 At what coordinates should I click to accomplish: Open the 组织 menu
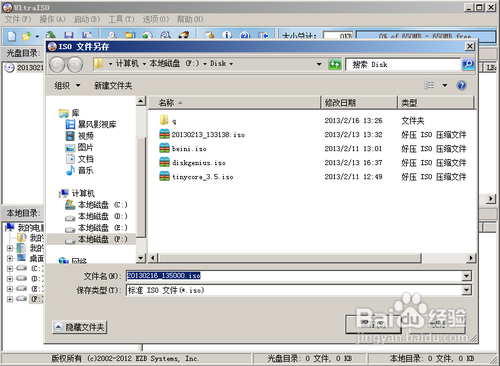tap(67, 86)
